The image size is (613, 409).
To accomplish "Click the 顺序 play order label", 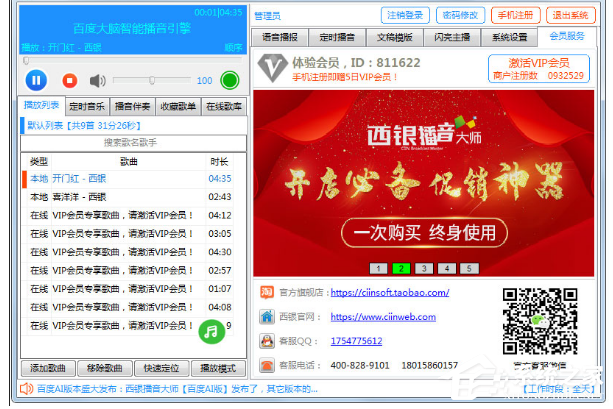I will 233,48.
